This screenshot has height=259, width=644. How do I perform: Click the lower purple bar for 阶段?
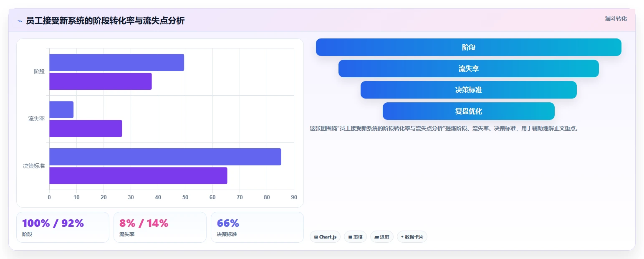pyautogui.click(x=101, y=81)
